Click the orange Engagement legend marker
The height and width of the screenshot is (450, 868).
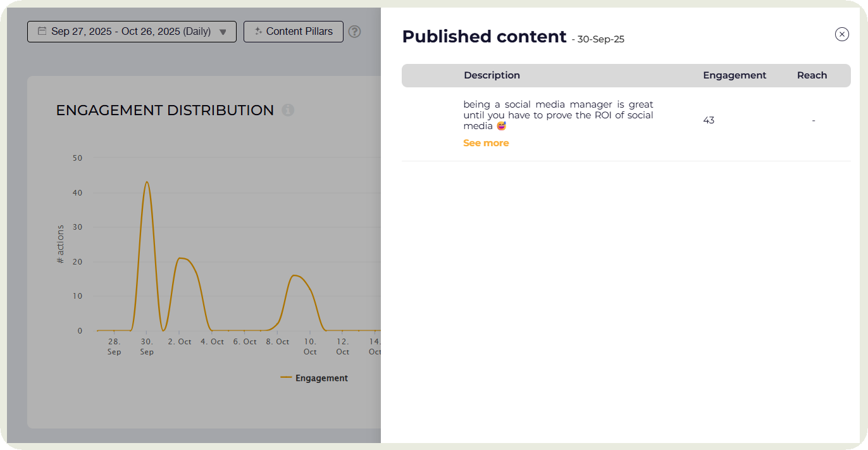click(x=285, y=378)
